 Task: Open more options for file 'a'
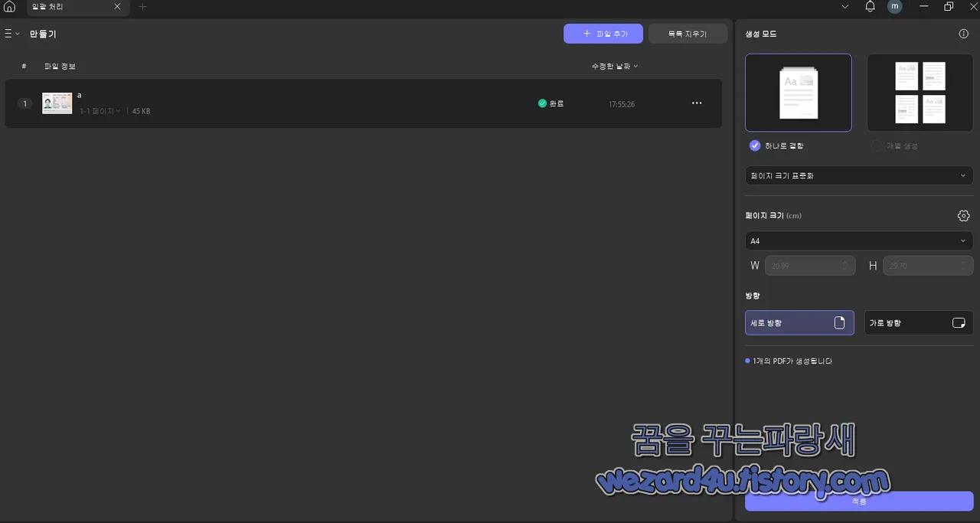click(x=697, y=103)
